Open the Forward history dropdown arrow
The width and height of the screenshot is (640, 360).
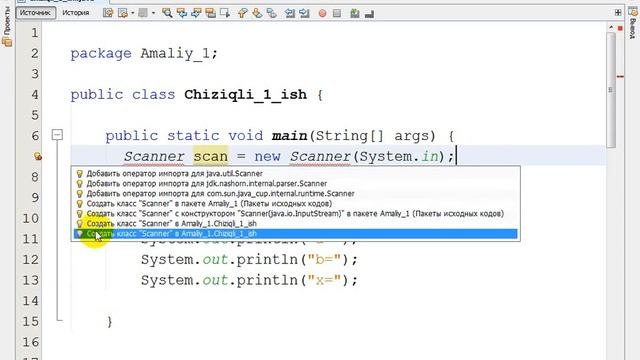pos(153,13)
